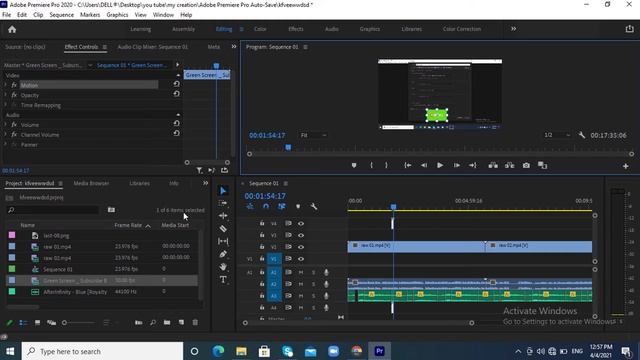This screenshot has width=640, height=360.
Task: Select the Track Select Forward tool
Action: pos(223,203)
